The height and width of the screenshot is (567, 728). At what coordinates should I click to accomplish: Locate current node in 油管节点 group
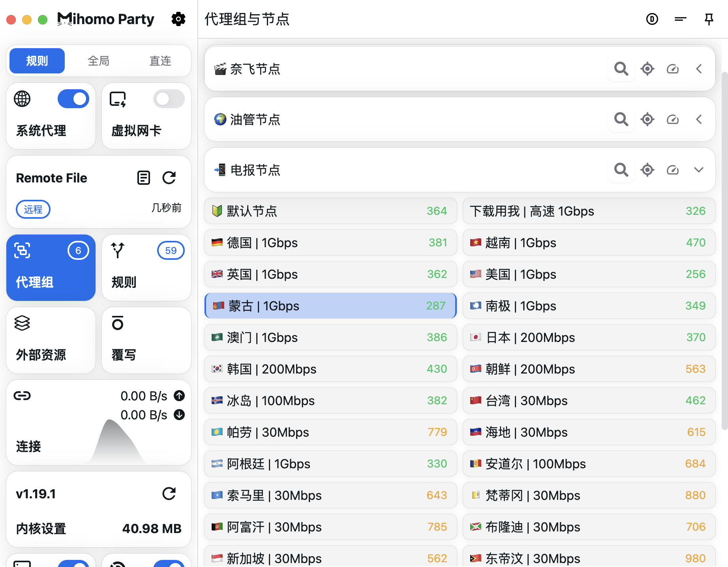coord(647,119)
